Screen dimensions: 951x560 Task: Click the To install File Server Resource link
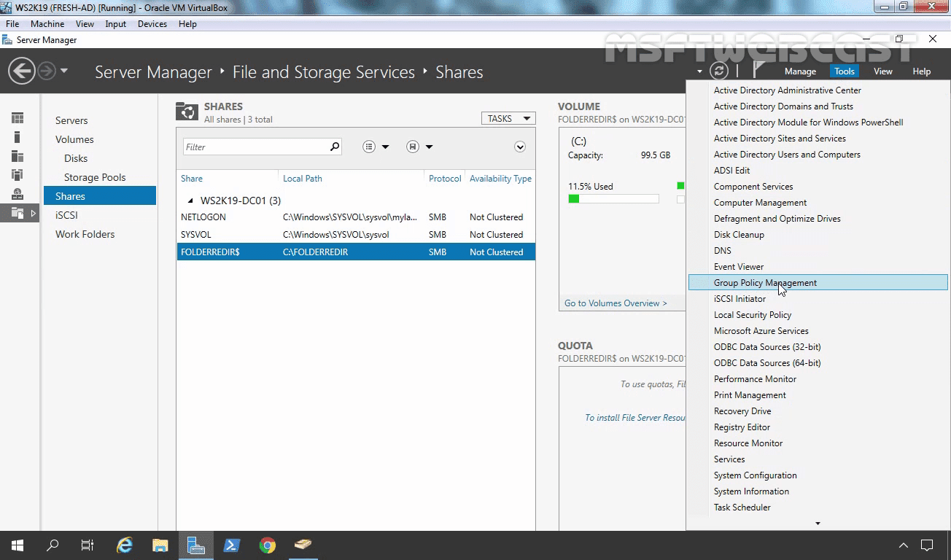click(634, 418)
